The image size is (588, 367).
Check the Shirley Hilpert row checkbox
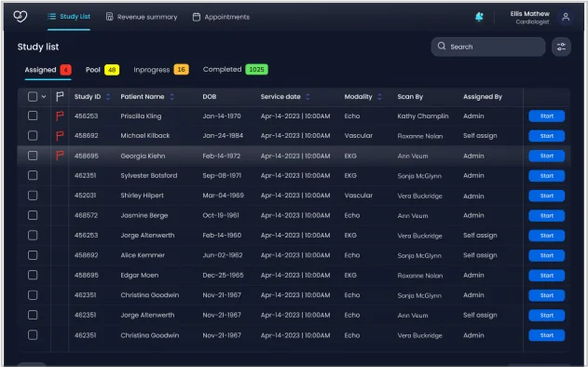[33, 196]
